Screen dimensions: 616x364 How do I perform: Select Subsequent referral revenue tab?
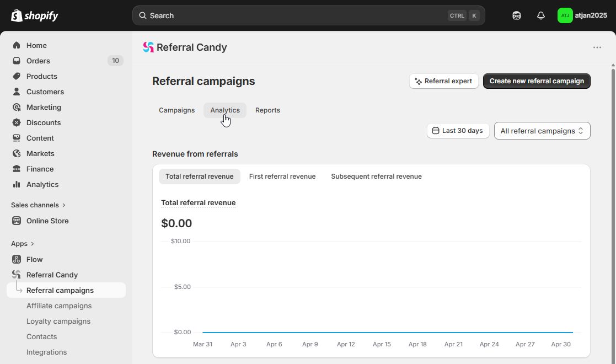click(x=376, y=176)
